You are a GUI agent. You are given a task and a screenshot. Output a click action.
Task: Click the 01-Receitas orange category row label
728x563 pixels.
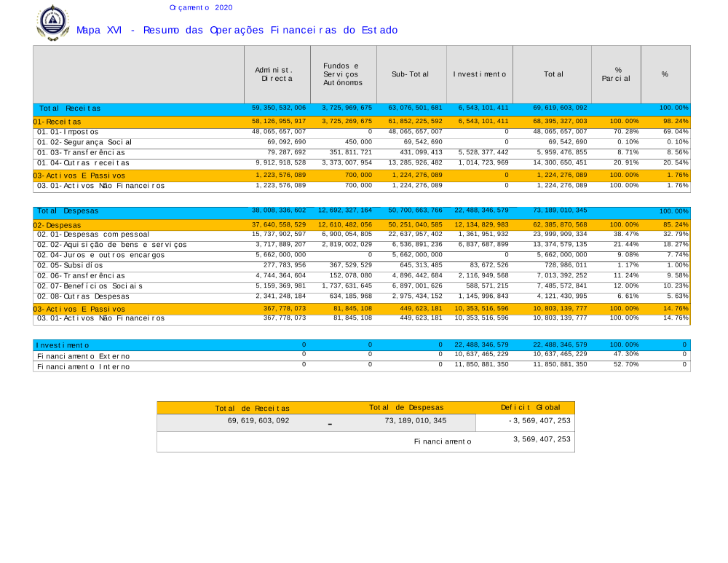tap(58, 122)
